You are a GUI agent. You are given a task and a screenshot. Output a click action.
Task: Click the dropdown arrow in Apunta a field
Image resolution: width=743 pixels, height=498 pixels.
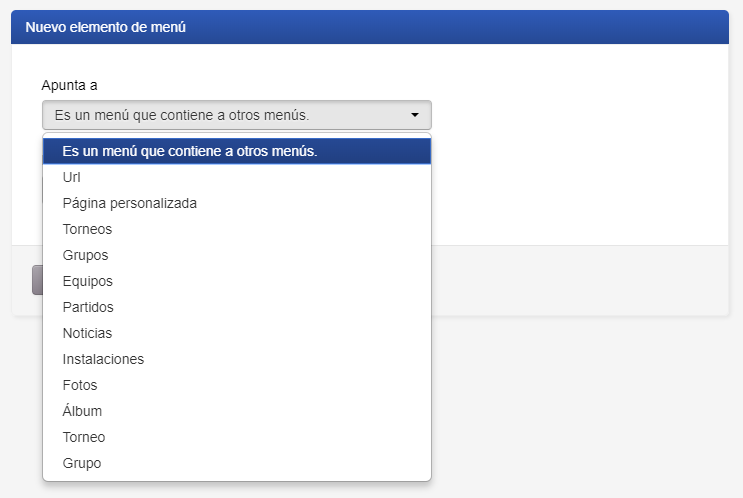(x=415, y=115)
